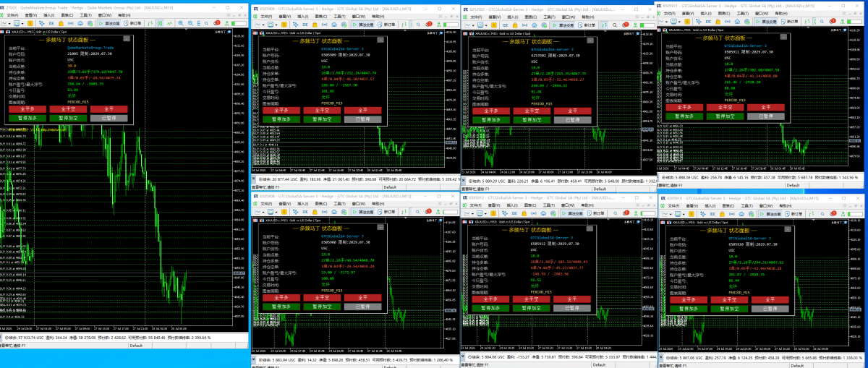
Task: Click yellow dollar icon in 21005 window toolbar
Action: tap(30, 23)
